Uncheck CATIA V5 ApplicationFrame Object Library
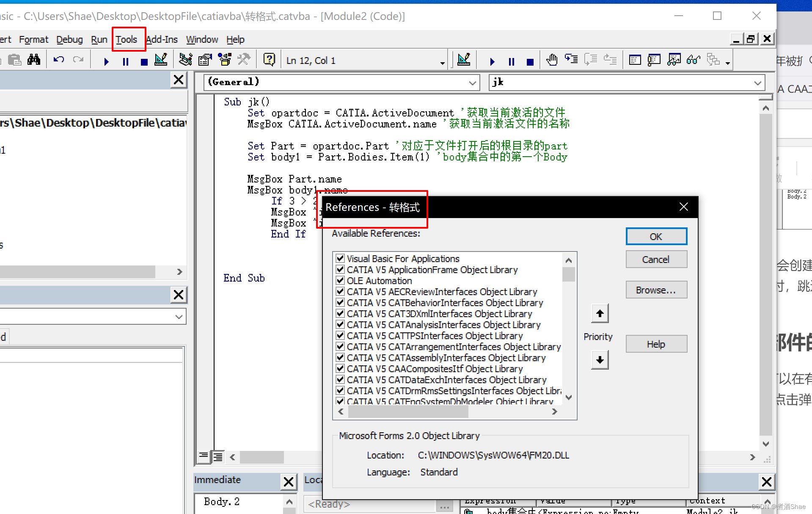 (340, 269)
